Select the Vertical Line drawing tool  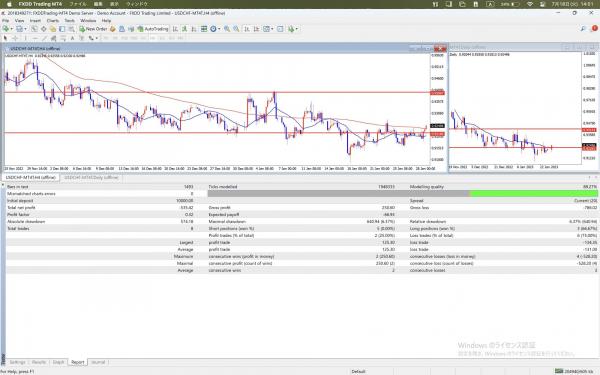[26, 38]
